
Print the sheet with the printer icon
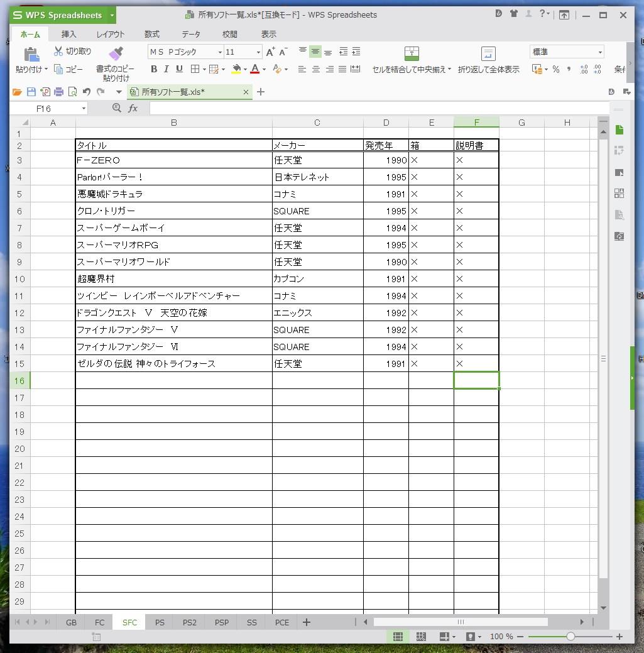[x=58, y=92]
